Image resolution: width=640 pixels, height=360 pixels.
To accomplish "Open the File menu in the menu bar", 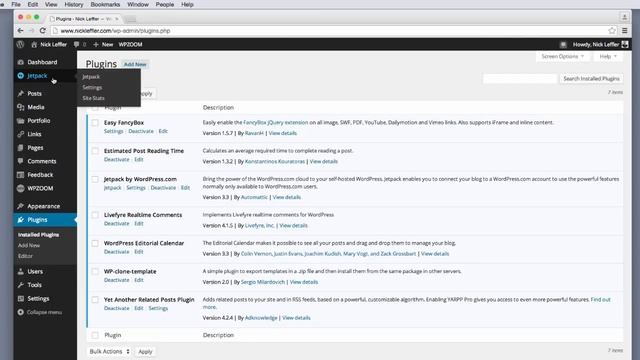I will tap(16, 4).
